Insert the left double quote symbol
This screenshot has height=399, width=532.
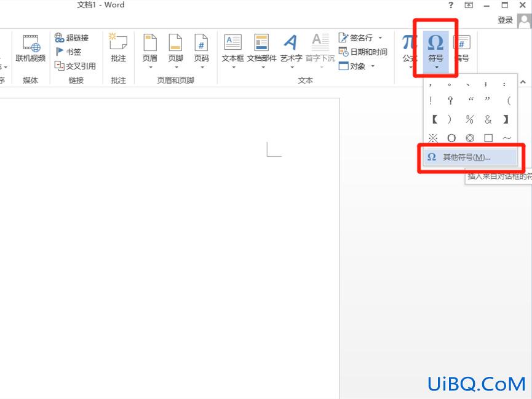pos(470,100)
